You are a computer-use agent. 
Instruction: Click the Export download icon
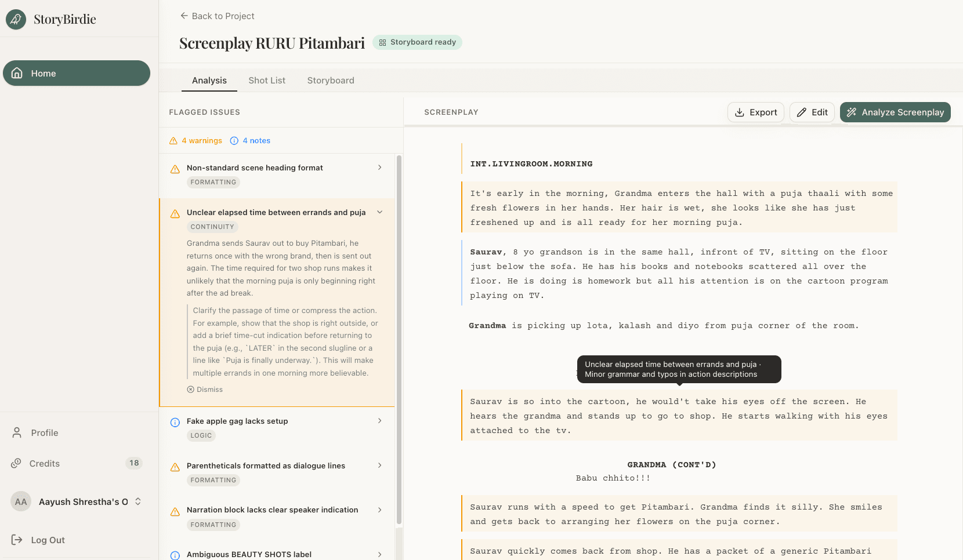pyautogui.click(x=739, y=112)
